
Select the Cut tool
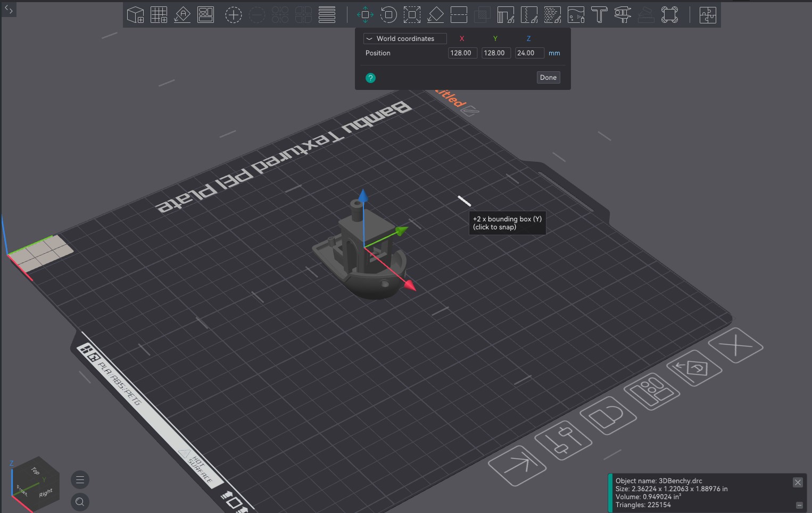click(459, 14)
